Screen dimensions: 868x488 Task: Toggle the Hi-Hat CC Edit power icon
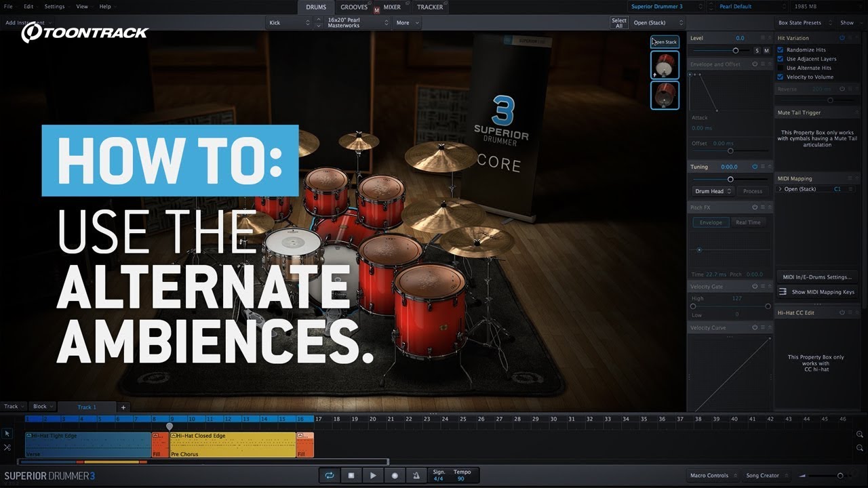[x=842, y=312]
